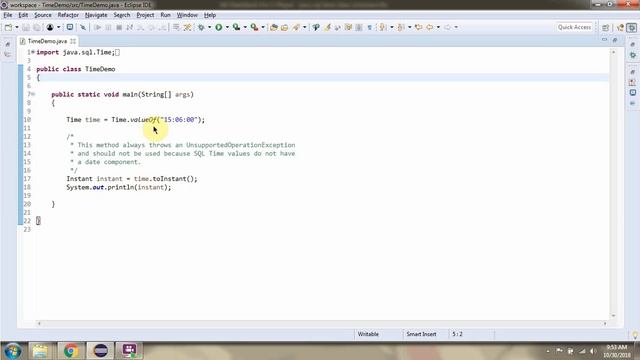Expand the Debug dropdown arrow
Image resolution: width=640 pixels, height=360 pixels.
209,27
